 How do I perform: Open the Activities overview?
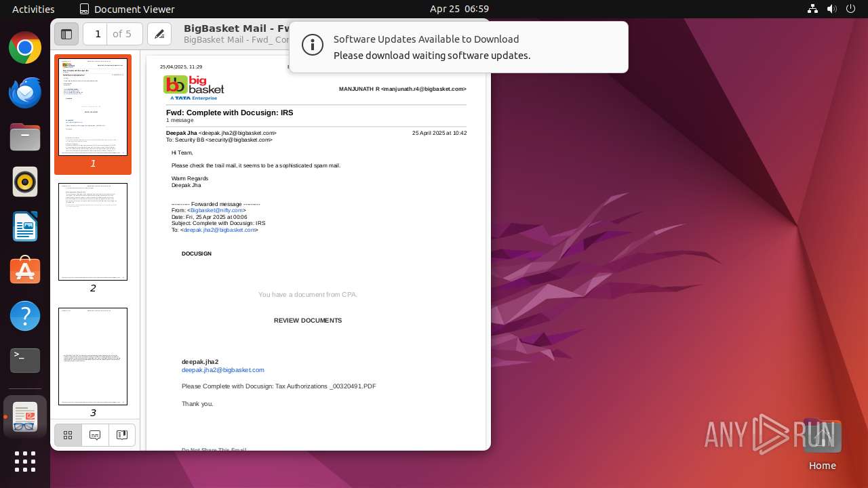tap(33, 9)
